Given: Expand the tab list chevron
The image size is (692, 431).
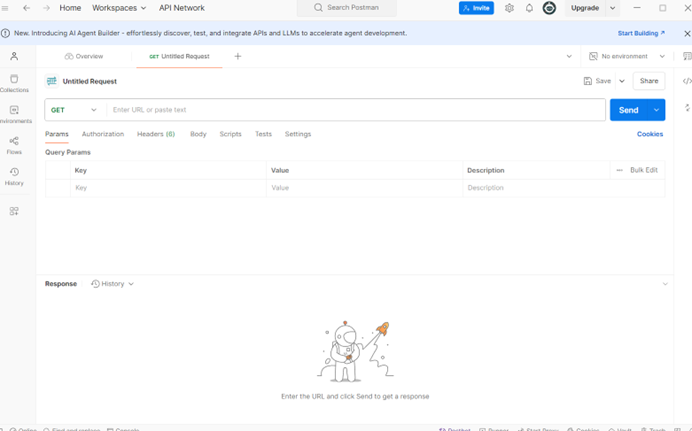Looking at the screenshot, I should click(569, 56).
